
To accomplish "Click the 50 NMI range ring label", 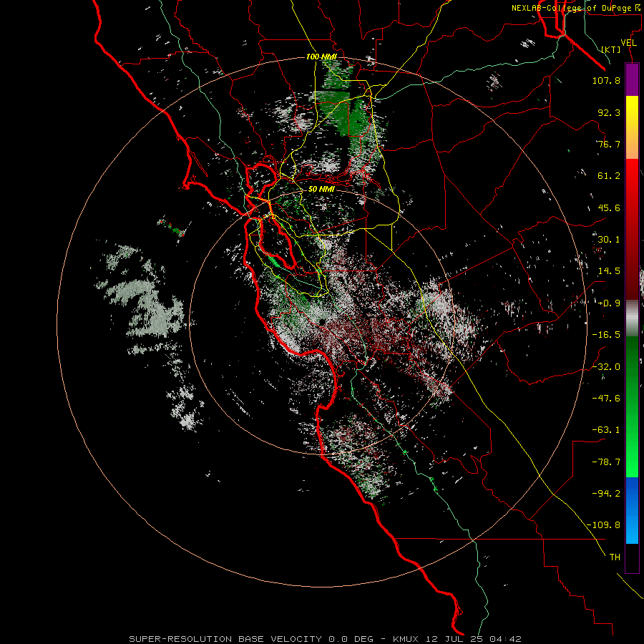I will pos(321,190).
